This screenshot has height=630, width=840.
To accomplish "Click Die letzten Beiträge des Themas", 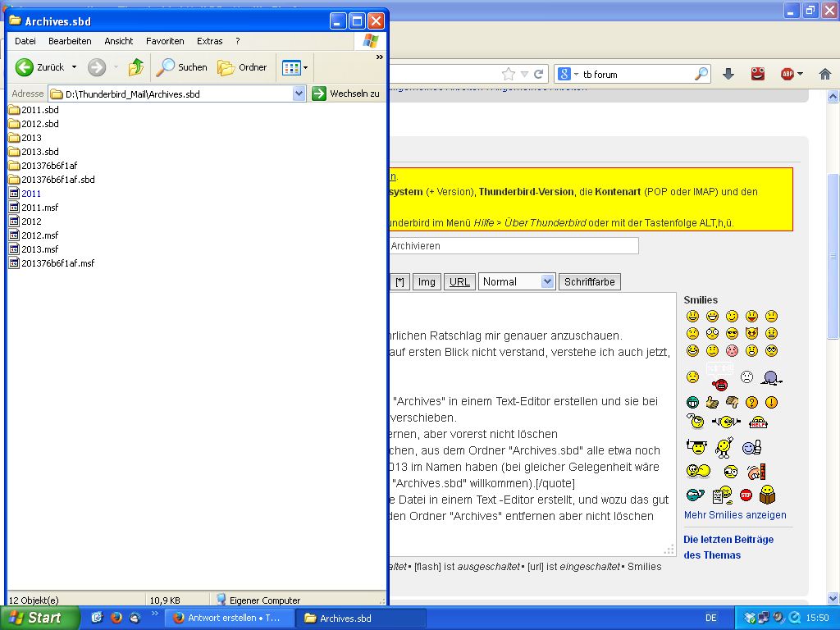I will (x=728, y=547).
